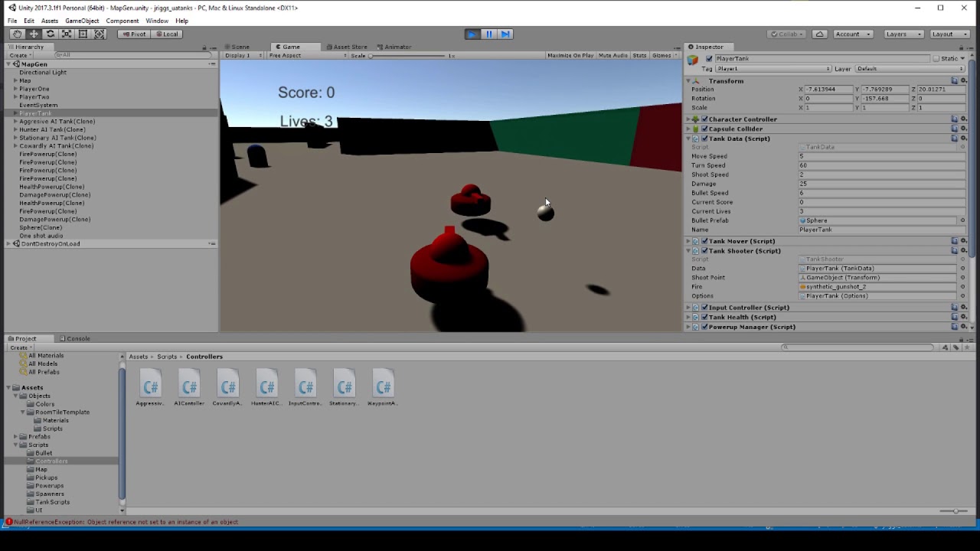Open the GameObject menu

click(x=82, y=21)
